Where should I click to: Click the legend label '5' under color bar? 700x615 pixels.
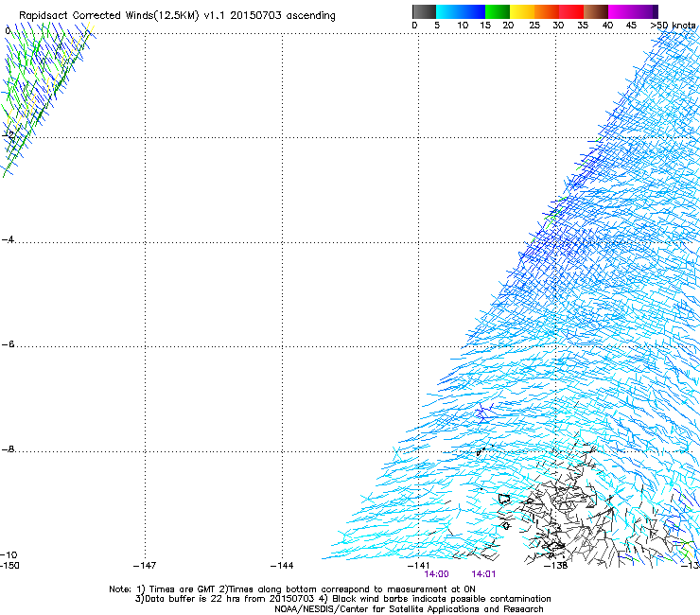437,26
